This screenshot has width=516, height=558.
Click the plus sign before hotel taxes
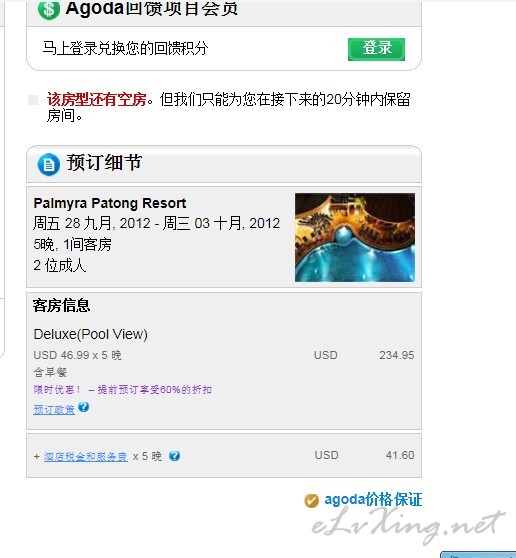click(x=37, y=456)
